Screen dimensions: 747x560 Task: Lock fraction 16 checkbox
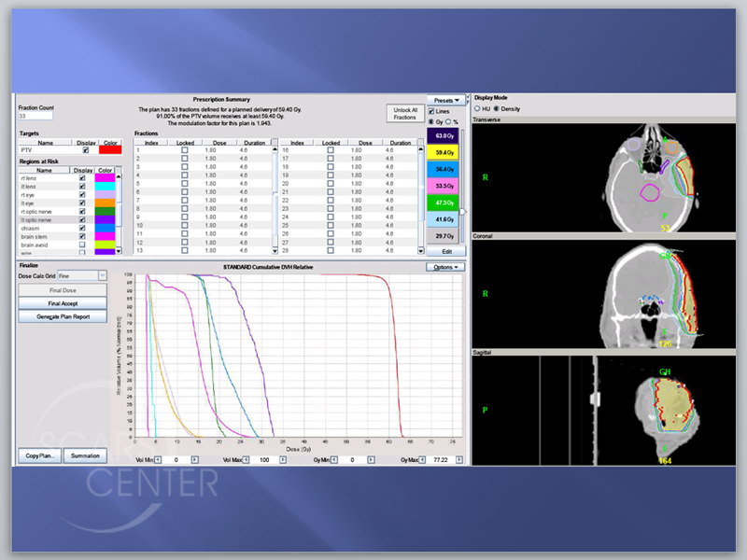click(x=331, y=150)
